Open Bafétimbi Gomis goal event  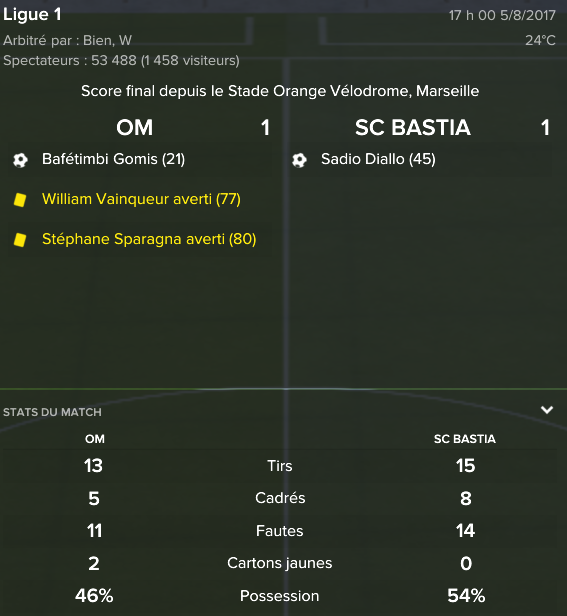click(113, 159)
